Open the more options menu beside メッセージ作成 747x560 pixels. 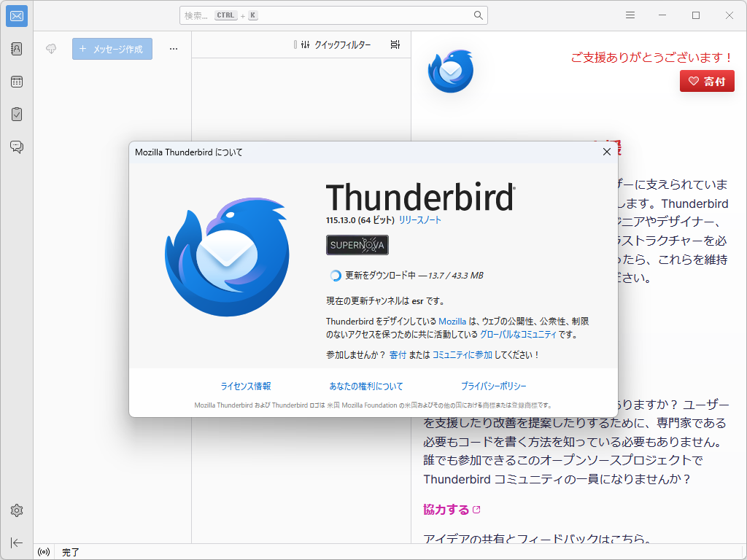point(174,48)
